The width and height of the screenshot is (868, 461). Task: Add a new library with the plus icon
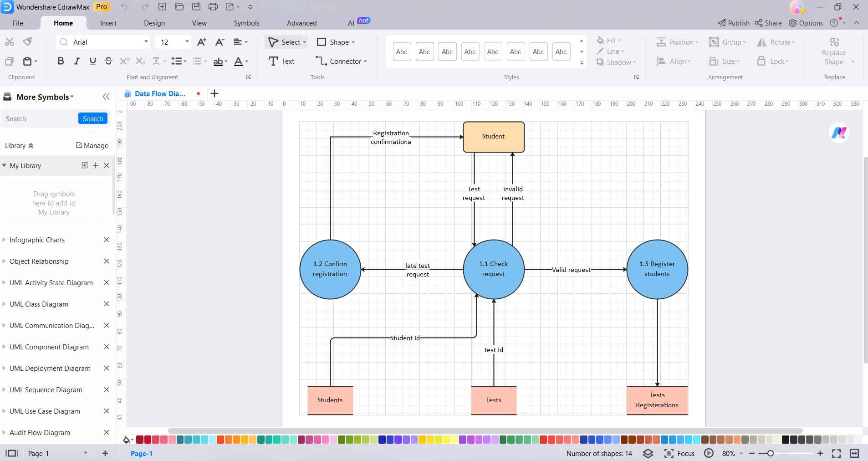[x=96, y=165]
